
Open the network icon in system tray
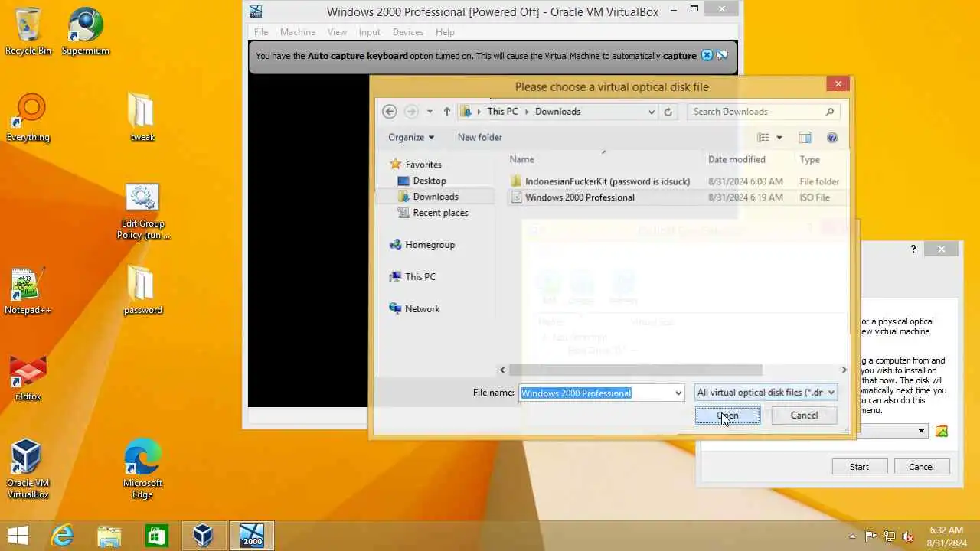[890, 536]
